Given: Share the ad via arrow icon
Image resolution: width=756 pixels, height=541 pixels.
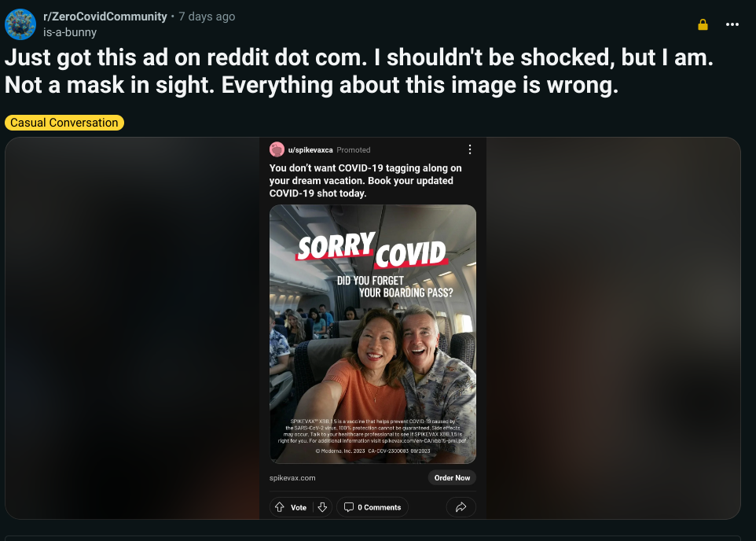Looking at the screenshot, I should coord(461,507).
